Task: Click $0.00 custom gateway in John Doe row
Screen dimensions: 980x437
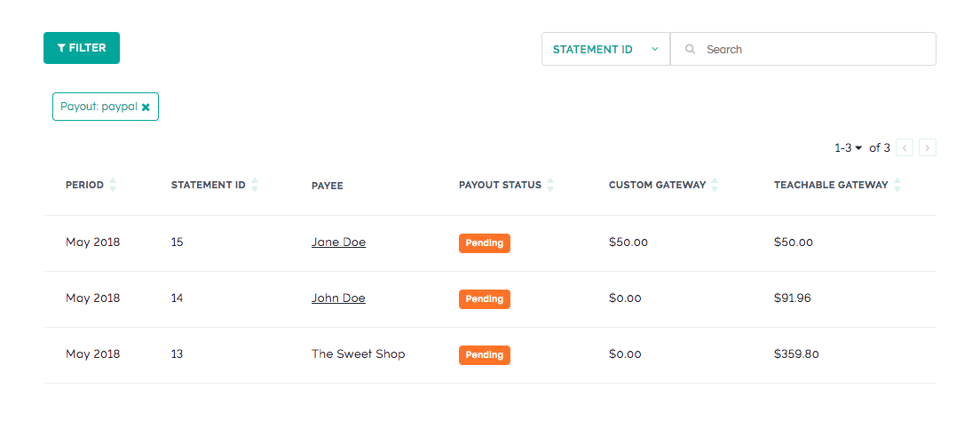Action: coord(625,298)
